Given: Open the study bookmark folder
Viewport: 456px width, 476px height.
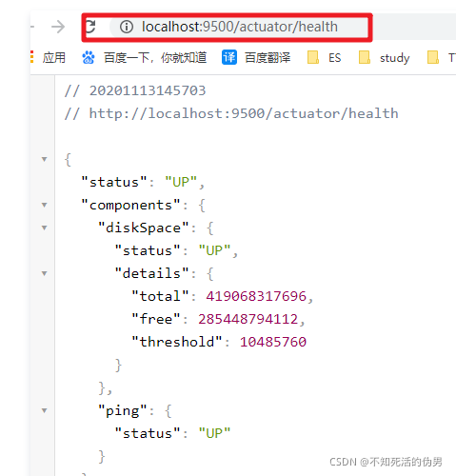Looking at the screenshot, I should [x=384, y=58].
